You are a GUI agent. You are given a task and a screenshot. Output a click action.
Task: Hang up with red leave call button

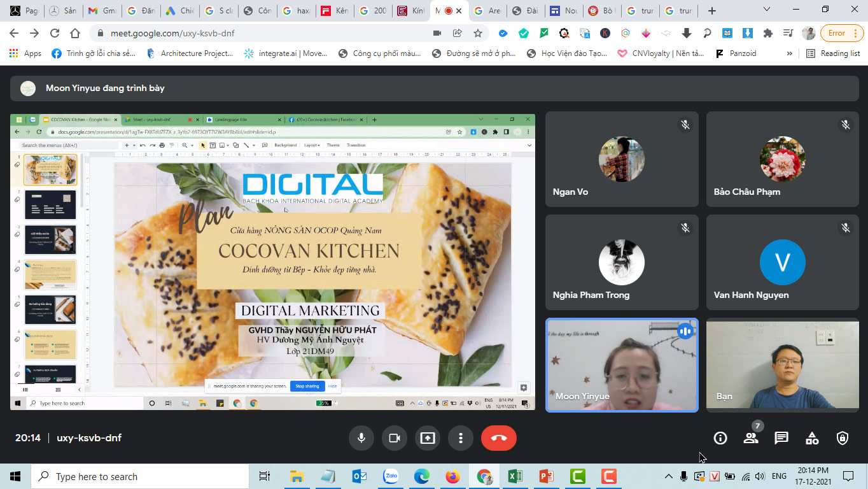[499, 438]
